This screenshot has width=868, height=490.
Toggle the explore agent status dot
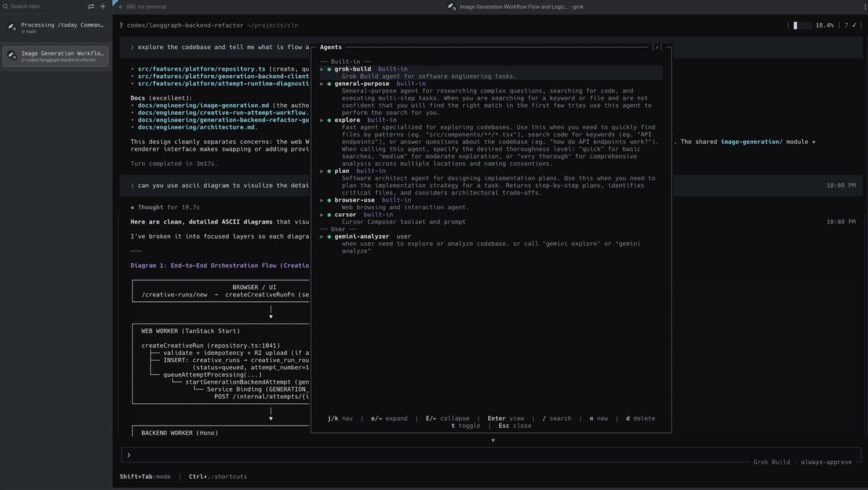(x=329, y=120)
